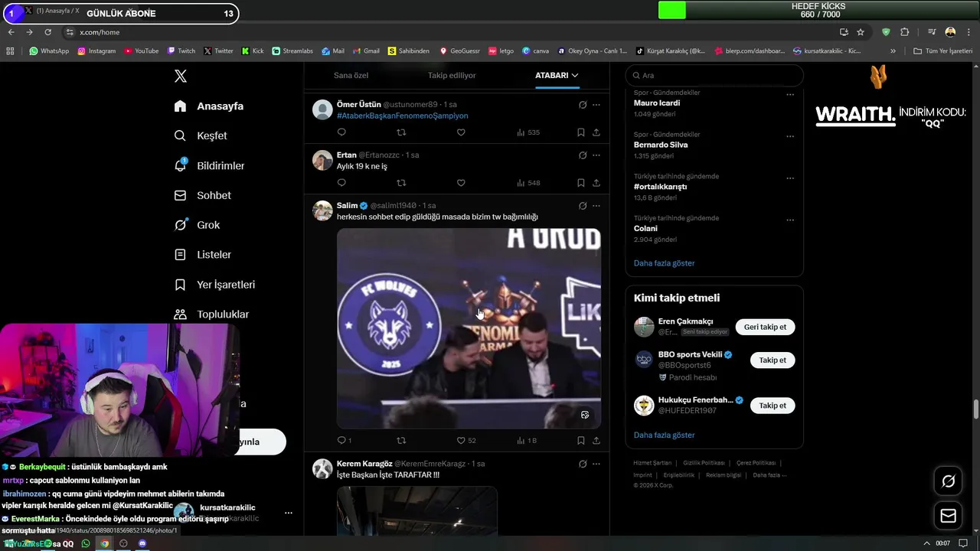Open Listeler in sidebar
Screen dimensions: 980x551
coord(203,254)
